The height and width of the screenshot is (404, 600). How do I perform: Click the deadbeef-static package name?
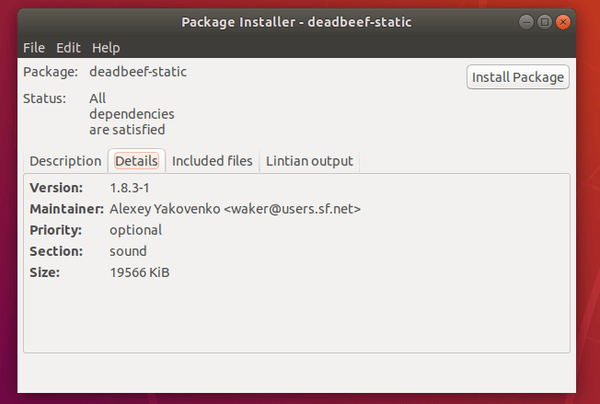[x=138, y=72]
